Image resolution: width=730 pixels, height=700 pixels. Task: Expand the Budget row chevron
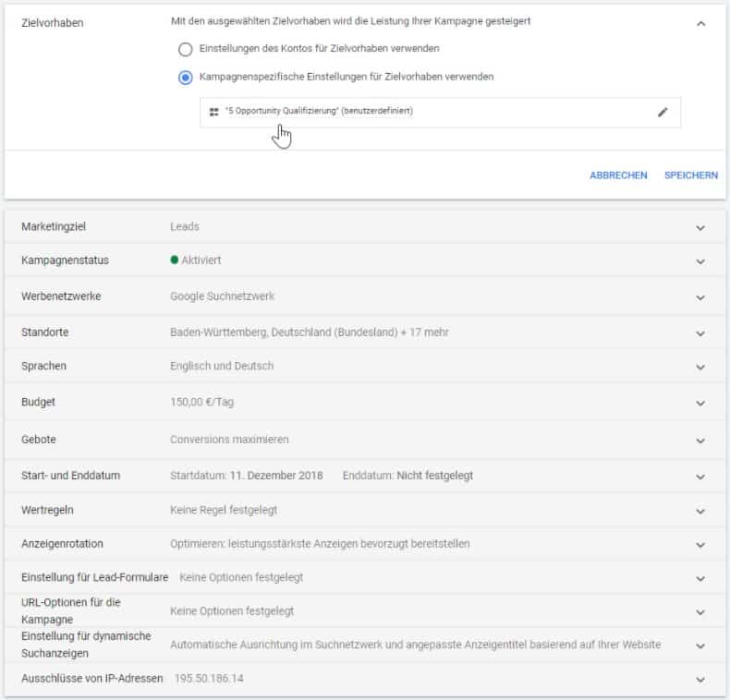(700, 403)
